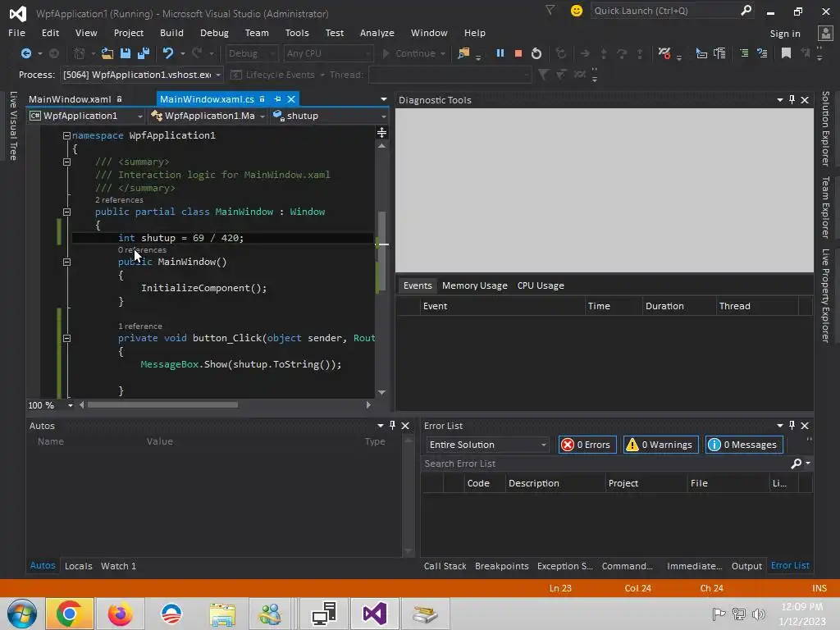Open file with Open File icon
Image resolution: width=840 pixels, height=630 pixels.
tap(107, 53)
